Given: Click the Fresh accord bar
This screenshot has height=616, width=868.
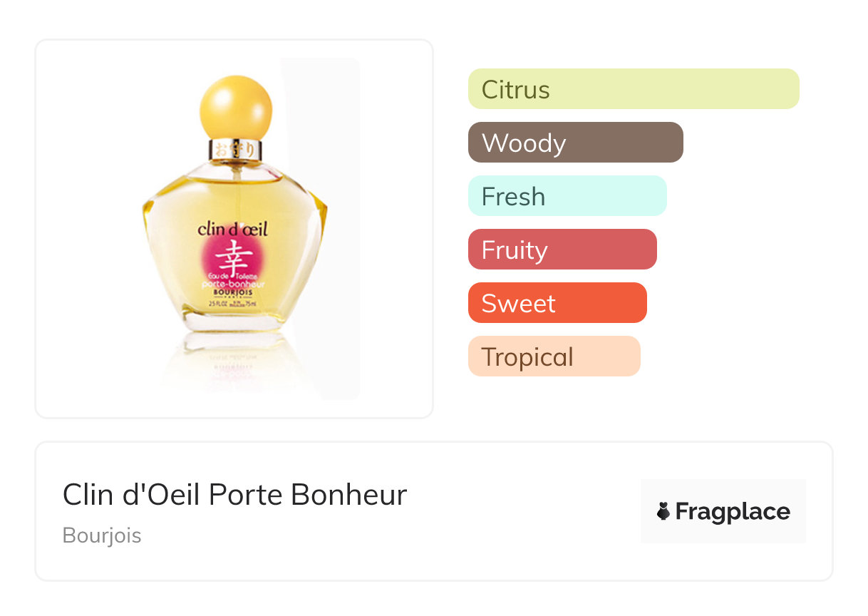Looking at the screenshot, I should [567, 196].
